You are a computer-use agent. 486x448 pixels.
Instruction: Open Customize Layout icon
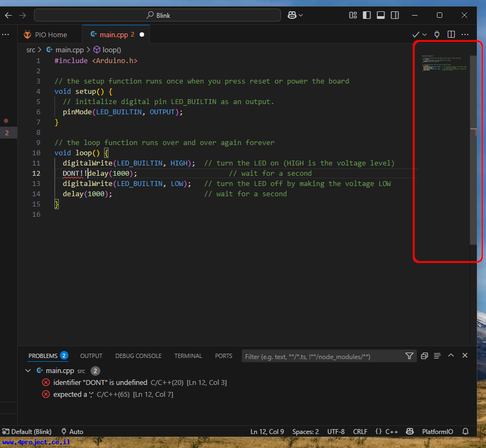(x=353, y=15)
